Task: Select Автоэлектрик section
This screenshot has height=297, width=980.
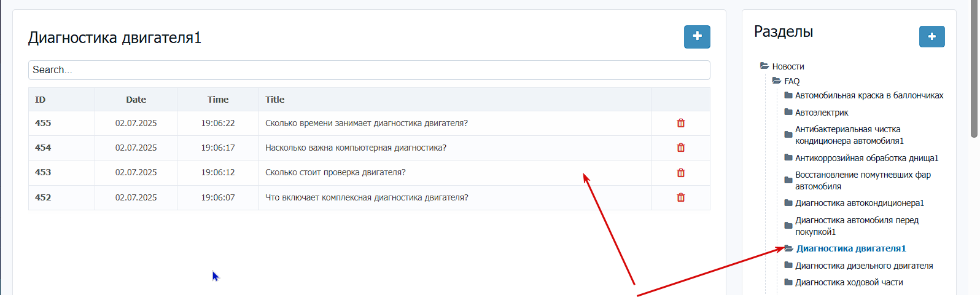Action: [x=822, y=113]
